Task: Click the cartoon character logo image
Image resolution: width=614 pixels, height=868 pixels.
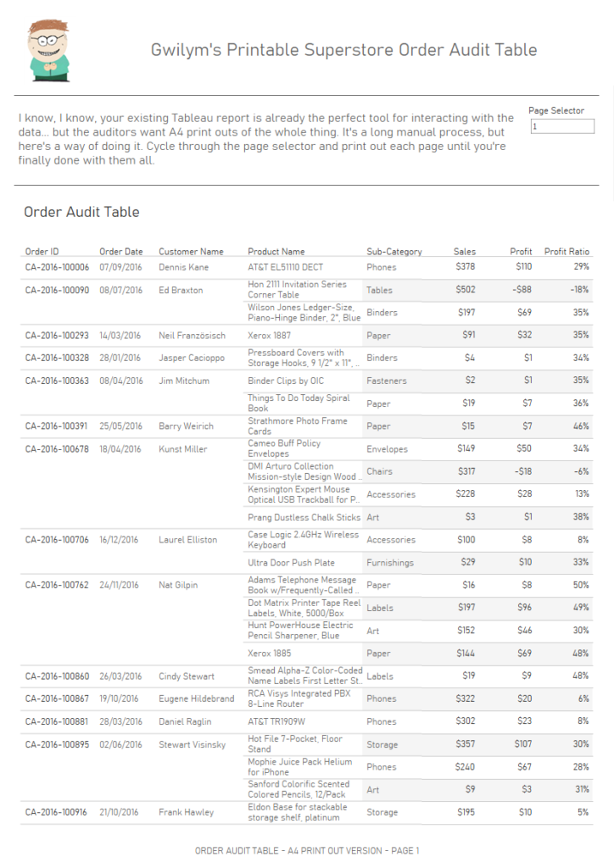Action: click(x=48, y=51)
